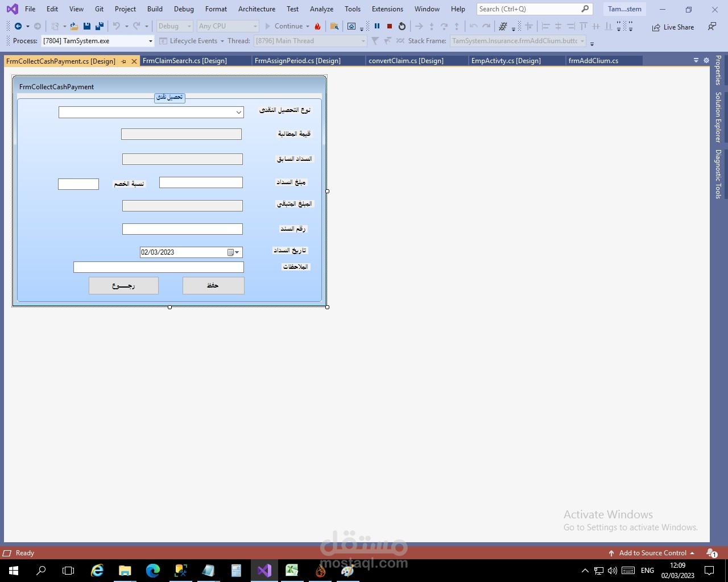Stop debugging with the red square
Viewport: 728px width, 582px height.
[390, 26]
